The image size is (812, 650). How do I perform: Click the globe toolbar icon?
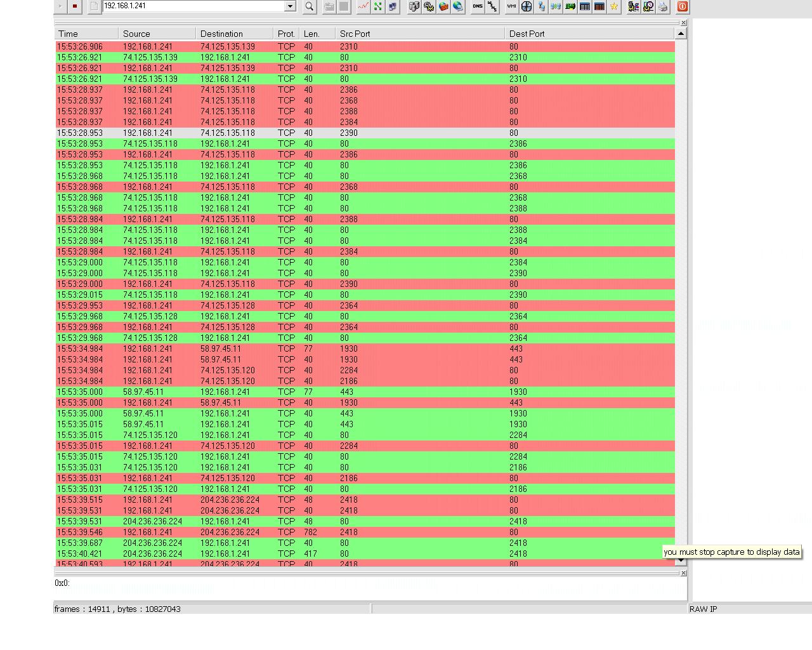coord(458,6)
